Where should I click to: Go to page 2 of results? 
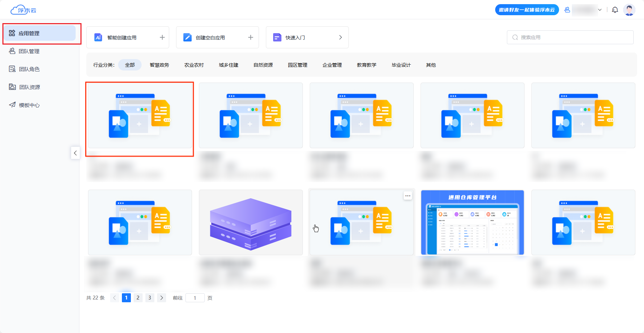[x=138, y=298]
